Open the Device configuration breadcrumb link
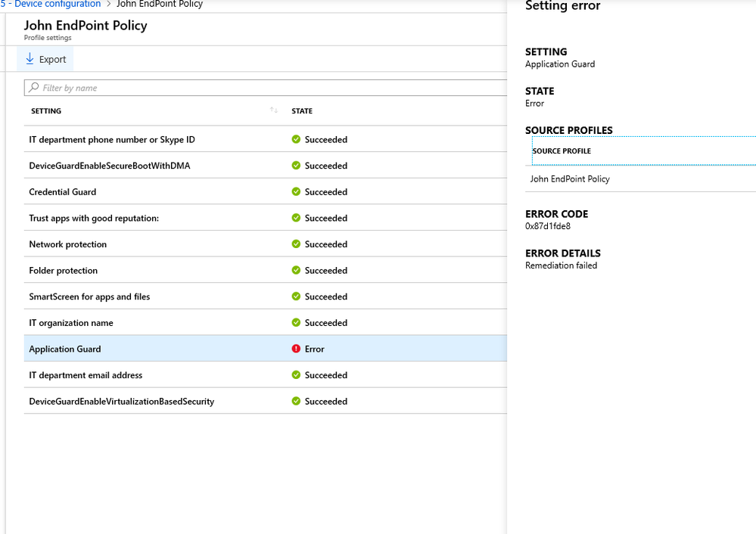This screenshot has height=534, width=756. (x=57, y=5)
